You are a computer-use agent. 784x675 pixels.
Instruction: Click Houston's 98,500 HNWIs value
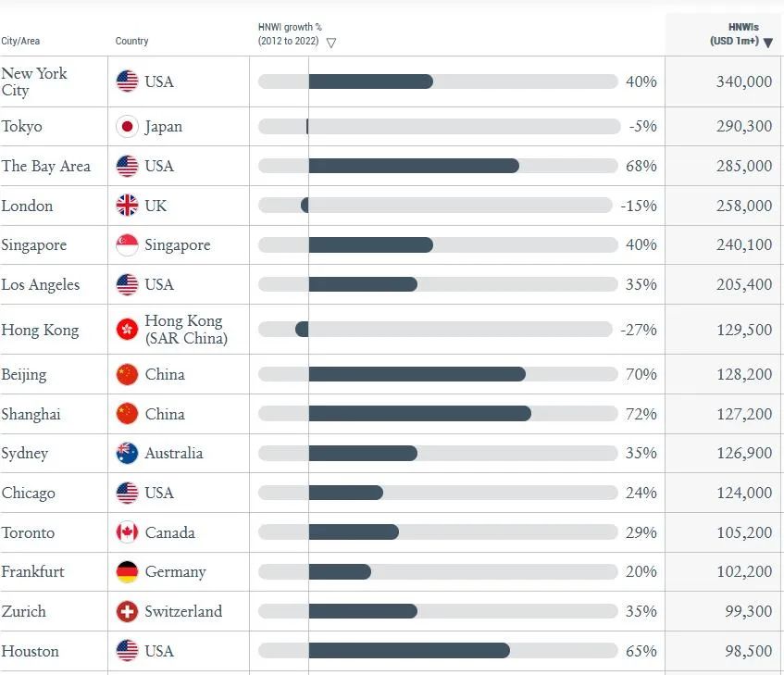click(749, 651)
